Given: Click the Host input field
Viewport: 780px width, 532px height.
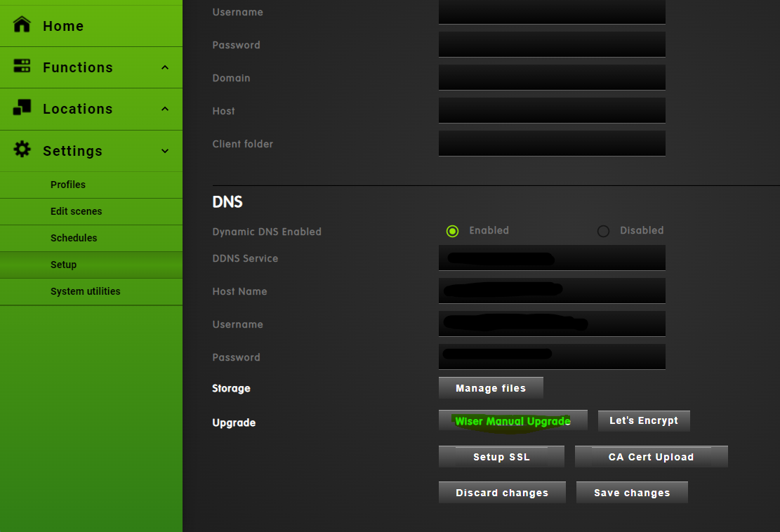Looking at the screenshot, I should [x=552, y=110].
